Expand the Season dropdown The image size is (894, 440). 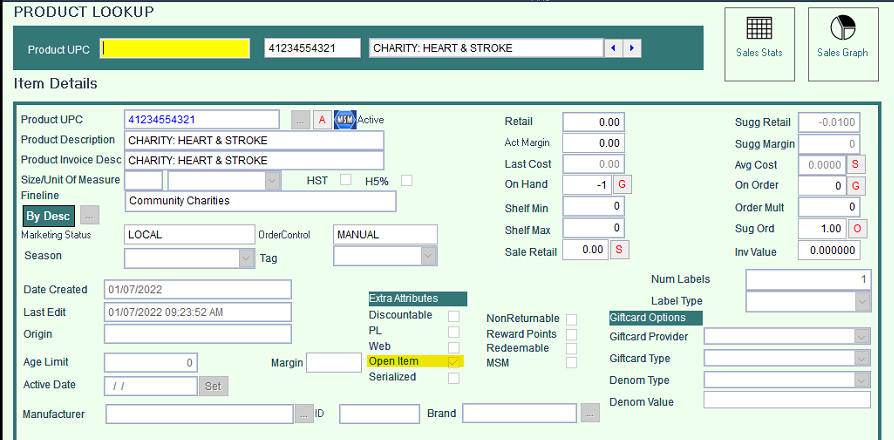[x=247, y=258]
